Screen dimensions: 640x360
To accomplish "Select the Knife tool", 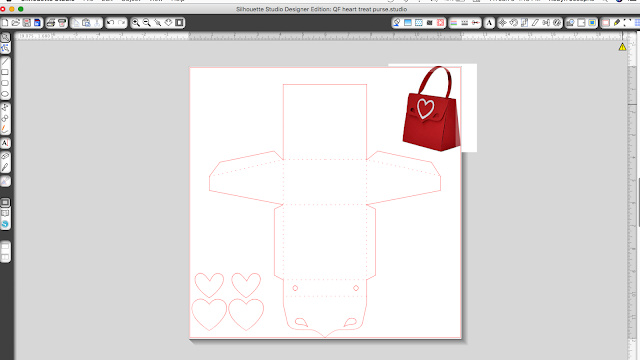I will (x=5, y=167).
